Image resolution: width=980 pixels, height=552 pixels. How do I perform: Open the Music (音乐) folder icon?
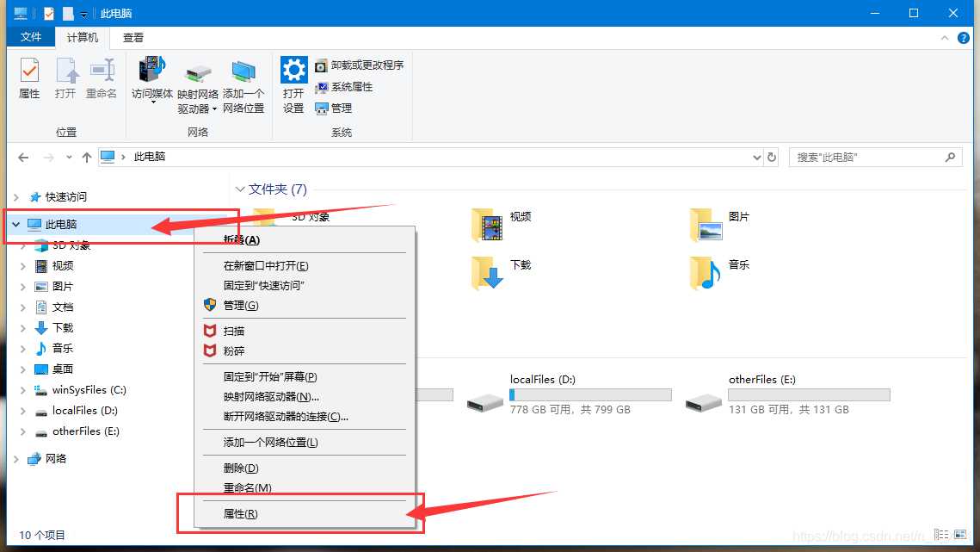[x=706, y=274]
